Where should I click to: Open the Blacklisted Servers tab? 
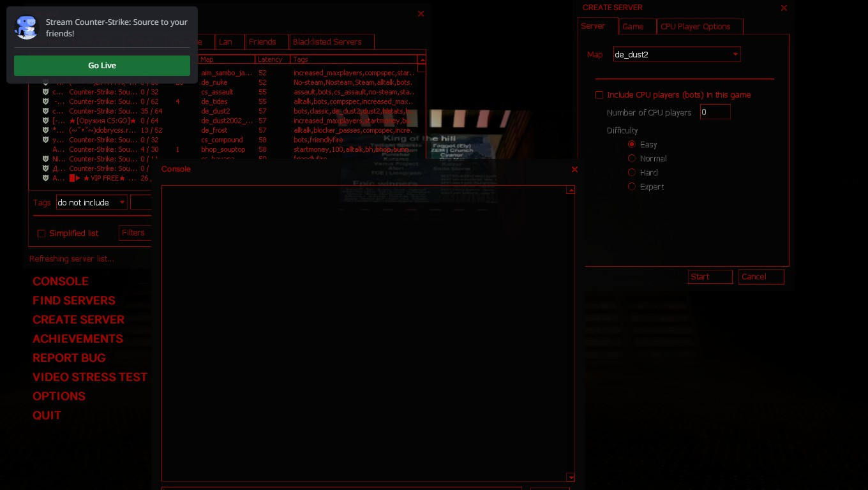coord(331,41)
